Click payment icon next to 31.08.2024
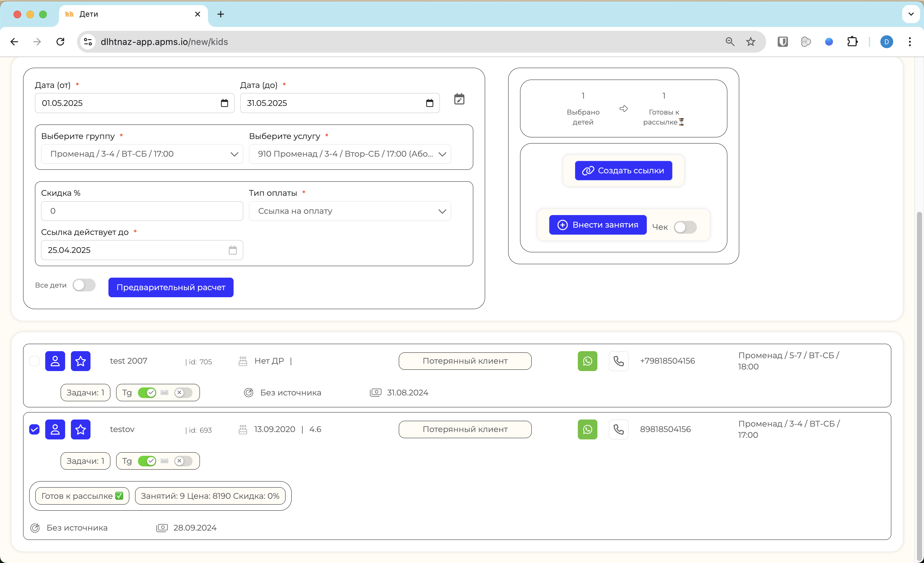The width and height of the screenshot is (924, 563). coord(375,392)
